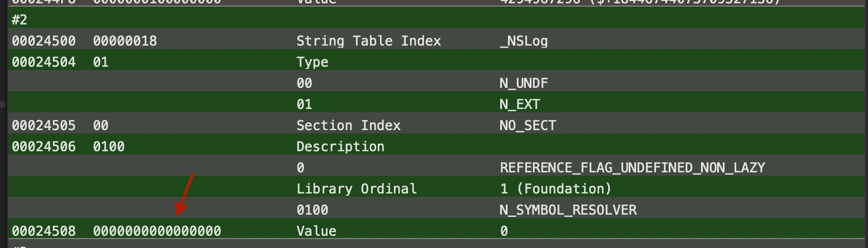Click the 01 beside N_EXT
Screen dimensions: 868x248
[x=304, y=105]
